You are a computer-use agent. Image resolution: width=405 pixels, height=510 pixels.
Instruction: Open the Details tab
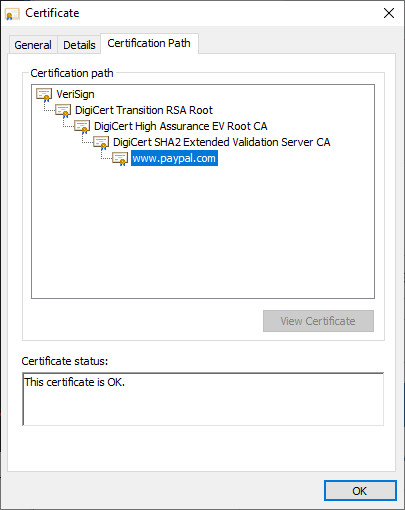(79, 45)
